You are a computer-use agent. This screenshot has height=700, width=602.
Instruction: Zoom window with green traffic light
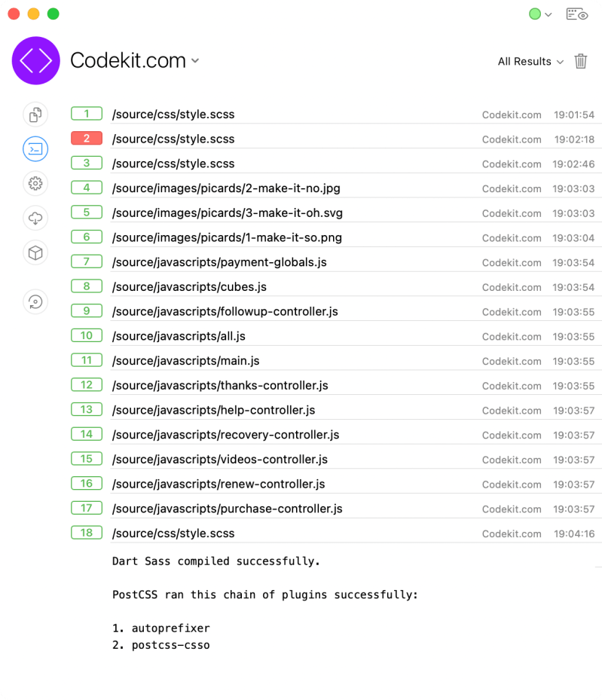pyautogui.click(x=53, y=14)
